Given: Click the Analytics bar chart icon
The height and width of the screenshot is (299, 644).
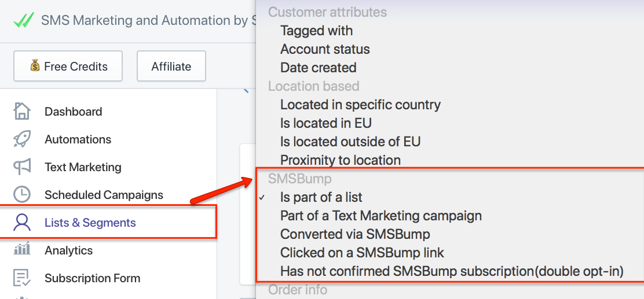Looking at the screenshot, I should coord(22,249).
